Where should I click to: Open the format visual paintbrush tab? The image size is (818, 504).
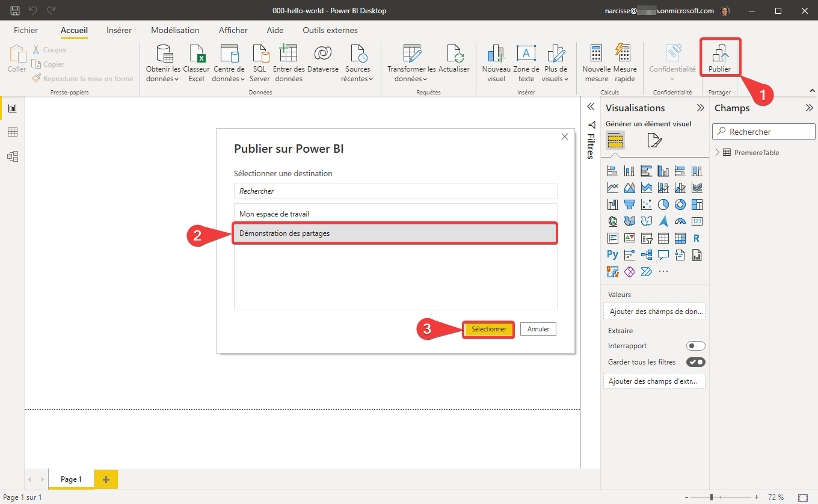tap(654, 141)
